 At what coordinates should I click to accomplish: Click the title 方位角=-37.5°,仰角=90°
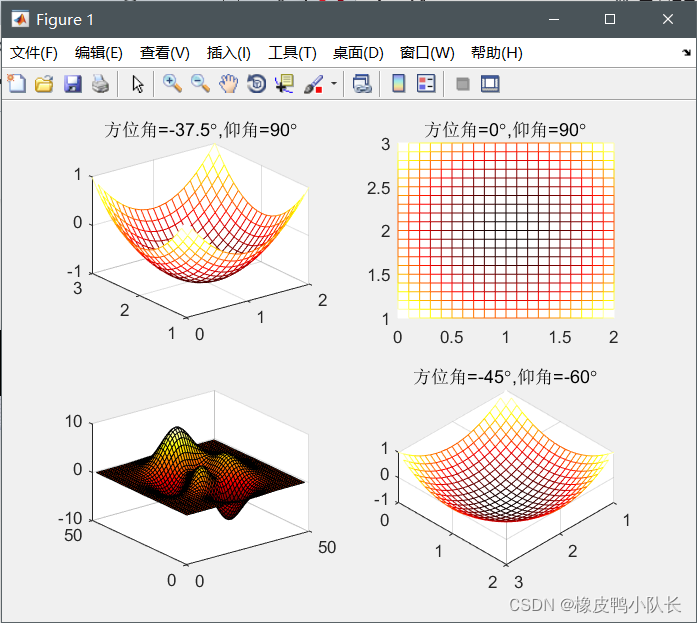click(x=200, y=130)
